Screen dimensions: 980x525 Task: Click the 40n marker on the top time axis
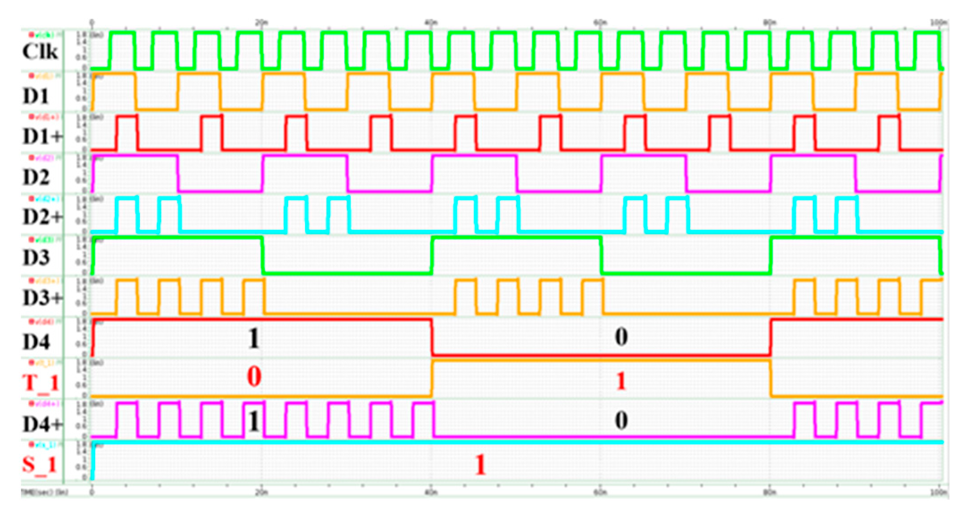431,22
